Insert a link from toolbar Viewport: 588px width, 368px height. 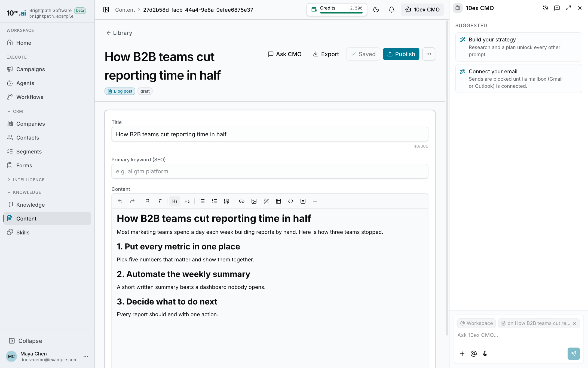point(242,201)
